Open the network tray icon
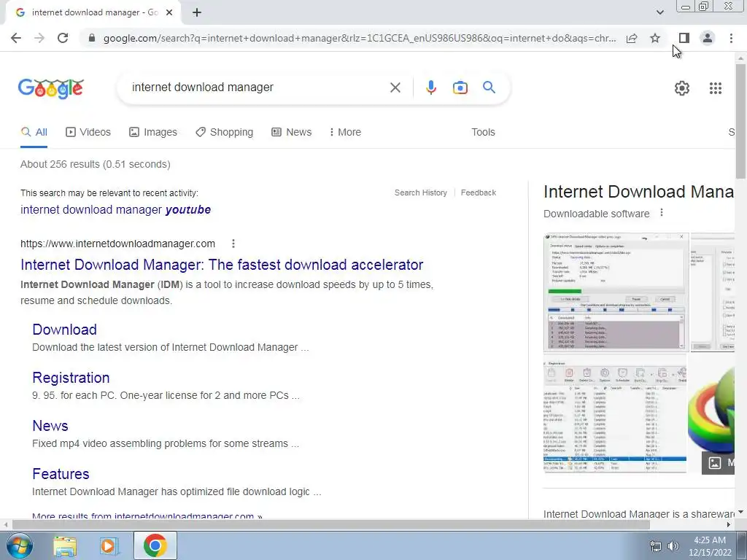Screen dimensions: 747x560 [656, 546]
